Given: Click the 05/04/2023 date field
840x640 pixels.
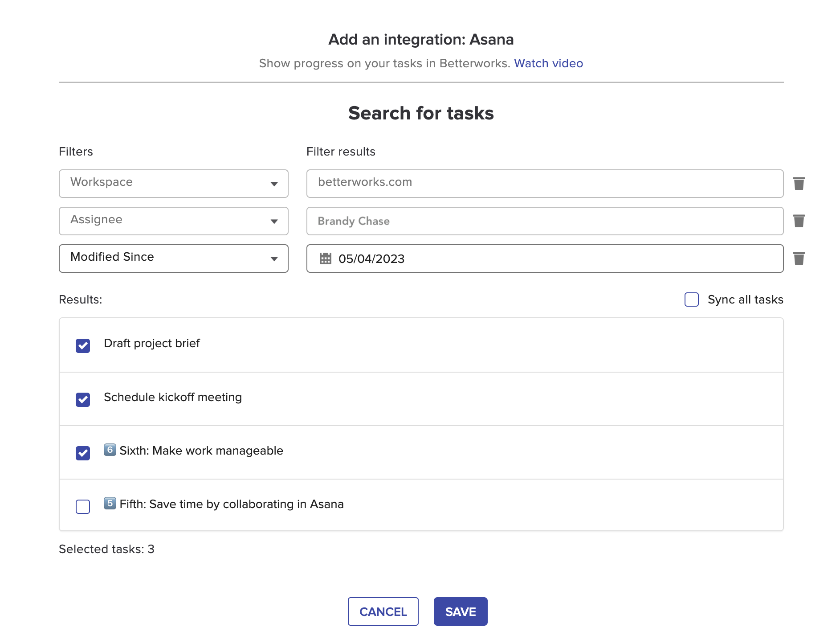Looking at the screenshot, I should tap(545, 258).
